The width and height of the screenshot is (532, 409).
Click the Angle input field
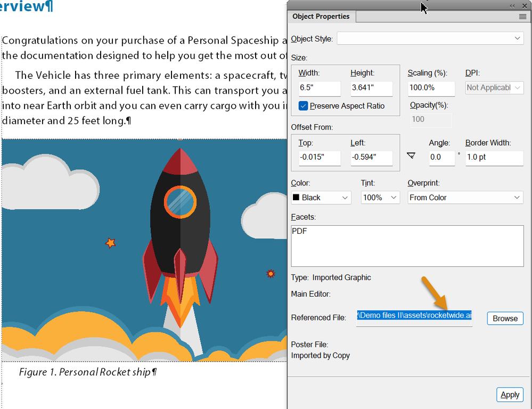pyautogui.click(x=442, y=158)
